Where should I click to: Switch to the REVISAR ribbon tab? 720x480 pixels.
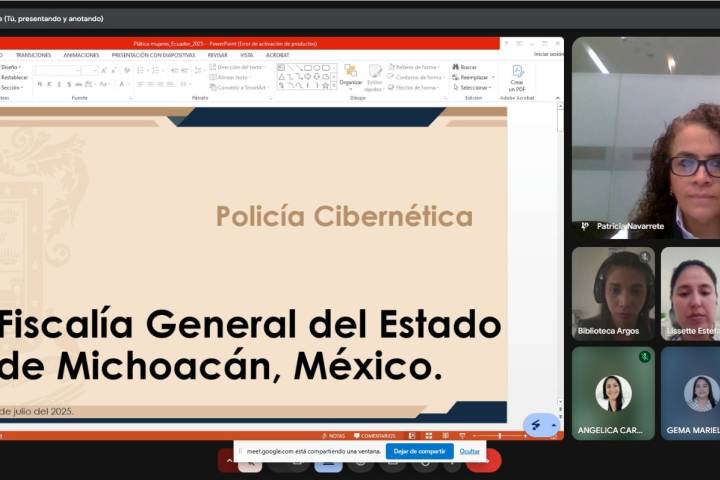tap(217, 55)
